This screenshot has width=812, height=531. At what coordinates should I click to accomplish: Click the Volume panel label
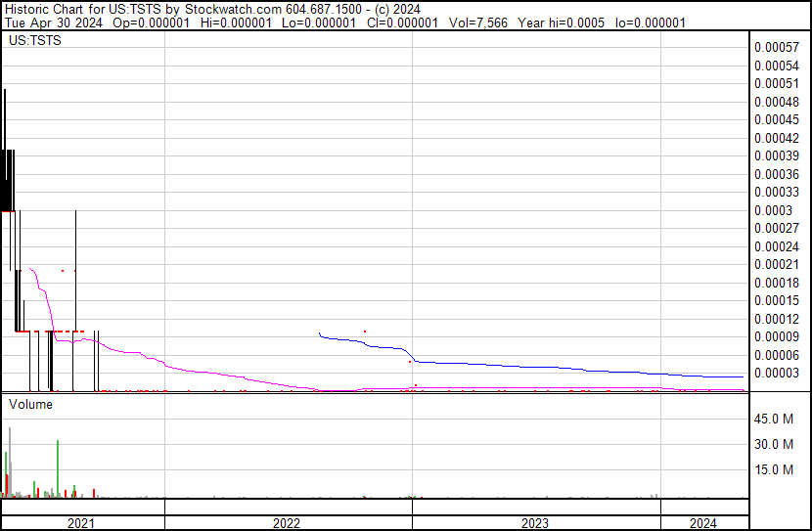coord(31,404)
